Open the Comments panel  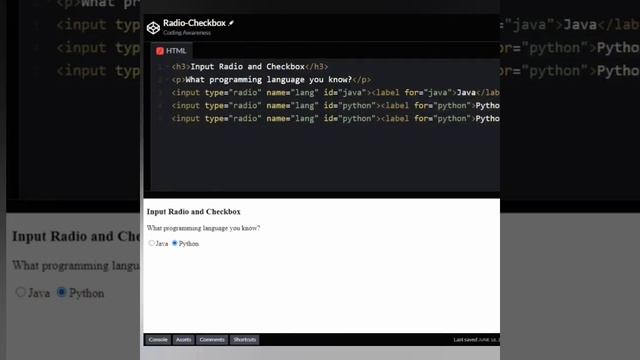tap(212, 340)
